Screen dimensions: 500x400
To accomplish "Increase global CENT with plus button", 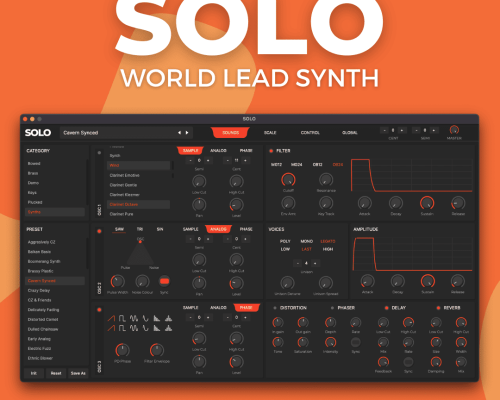I will click(x=402, y=130).
